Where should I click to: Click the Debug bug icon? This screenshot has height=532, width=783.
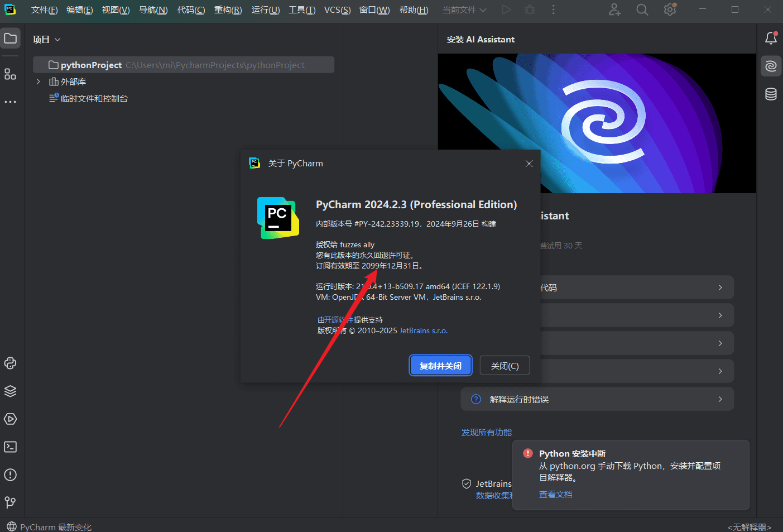(530, 9)
